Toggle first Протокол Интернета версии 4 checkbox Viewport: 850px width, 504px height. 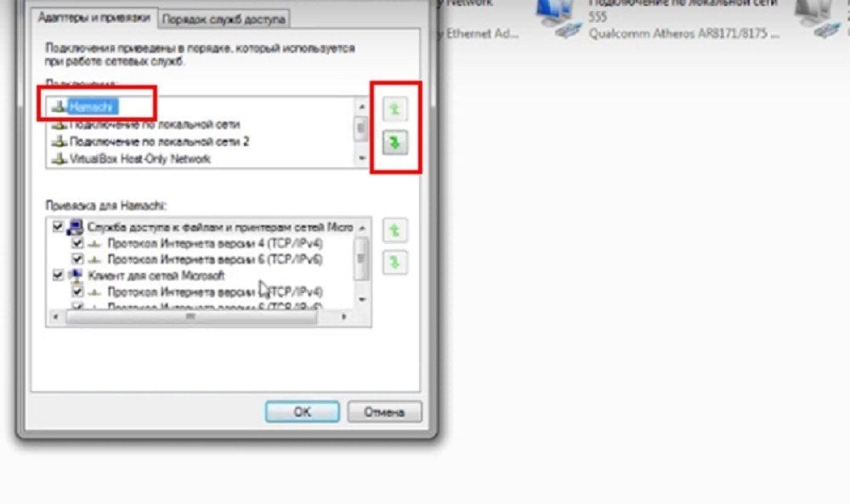[x=77, y=243]
